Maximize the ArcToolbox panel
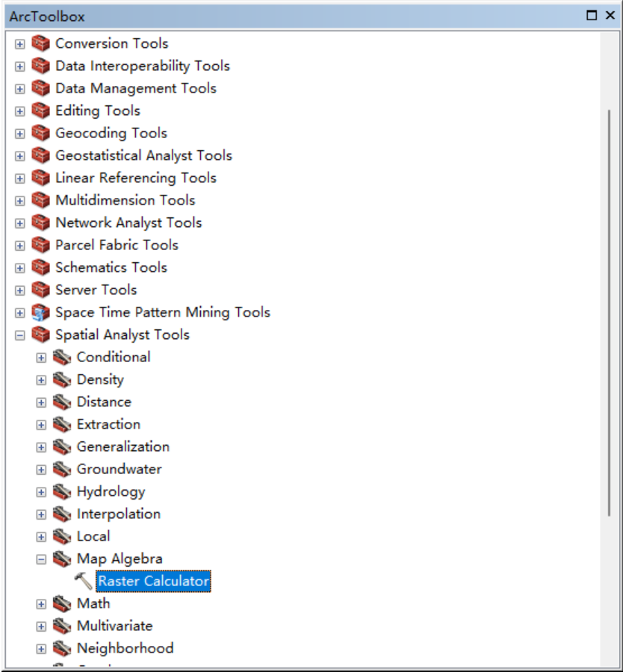 tap(592, 16)
